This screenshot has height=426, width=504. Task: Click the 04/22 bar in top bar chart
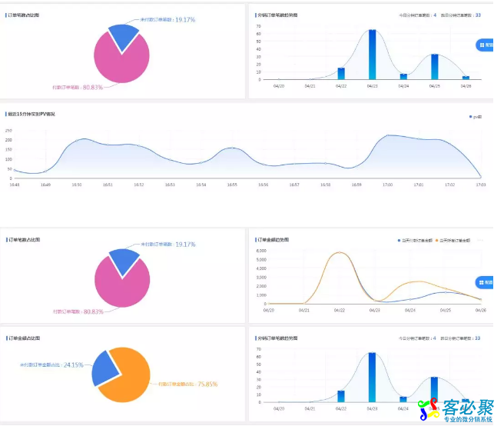coord(341,74)
